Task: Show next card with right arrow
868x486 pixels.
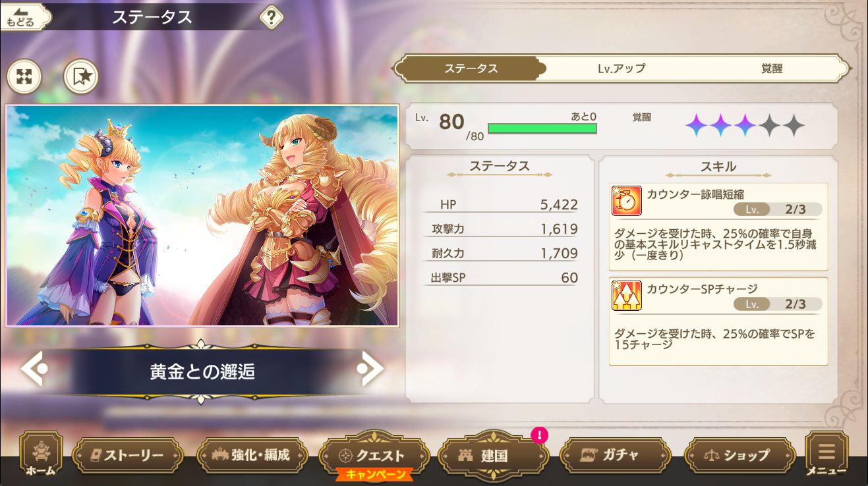Action: tap(370, 369)
